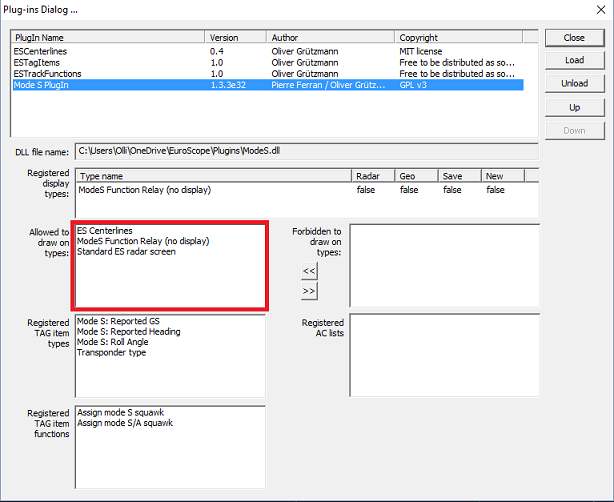Click the DLL file name field
The width and height of the screenshot is (614, 502).
307,151
